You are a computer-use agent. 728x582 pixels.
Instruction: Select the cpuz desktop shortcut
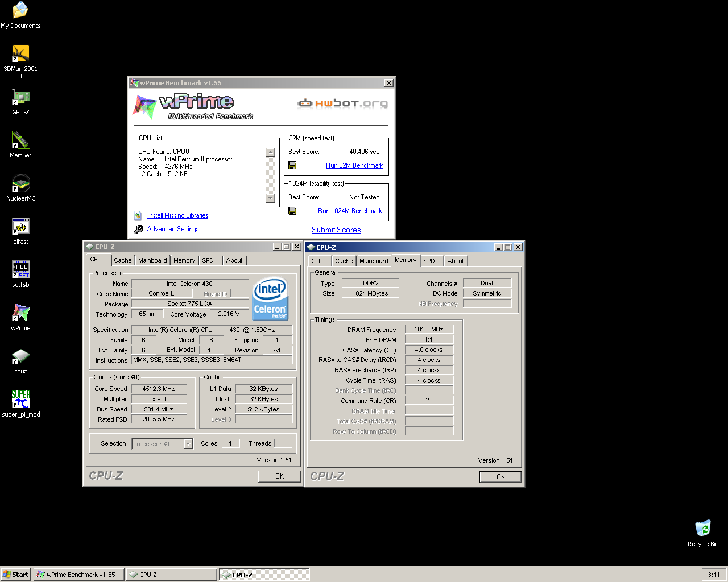click(20, 361)
